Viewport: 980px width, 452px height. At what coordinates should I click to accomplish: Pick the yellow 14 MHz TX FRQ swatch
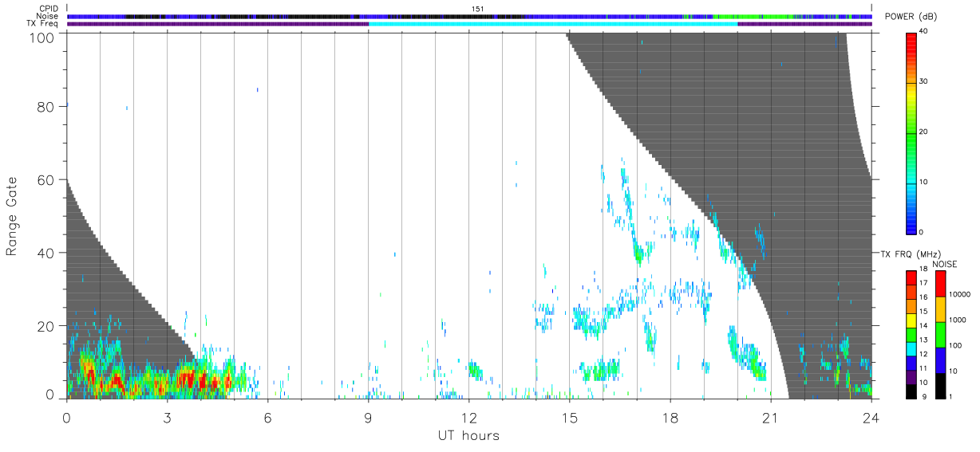tap(911, 320)
